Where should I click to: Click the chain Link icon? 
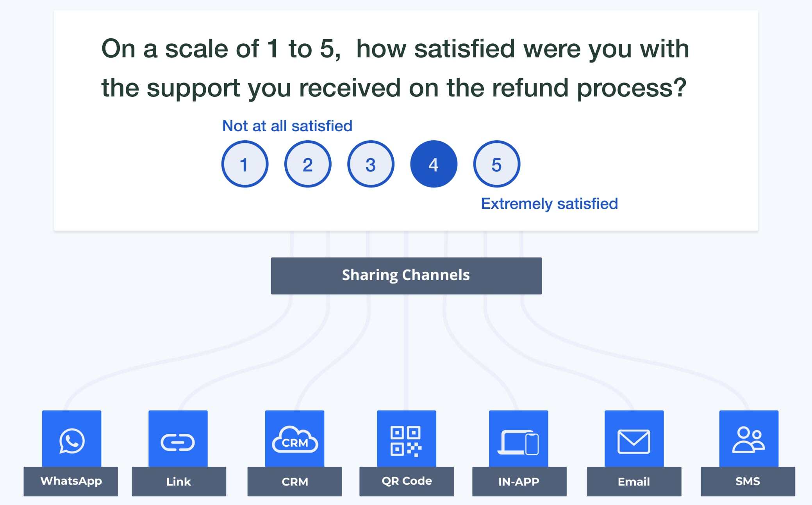click(x=178, y=443)
